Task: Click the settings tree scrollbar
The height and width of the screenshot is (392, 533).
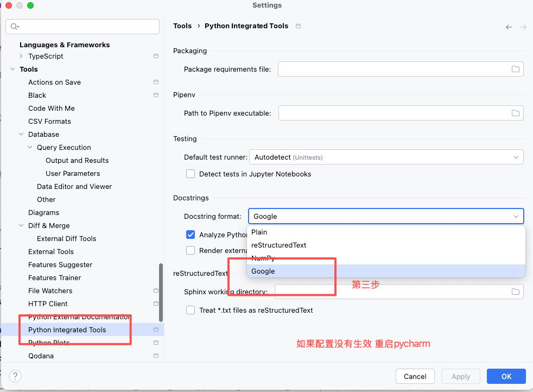Action: 161,293
